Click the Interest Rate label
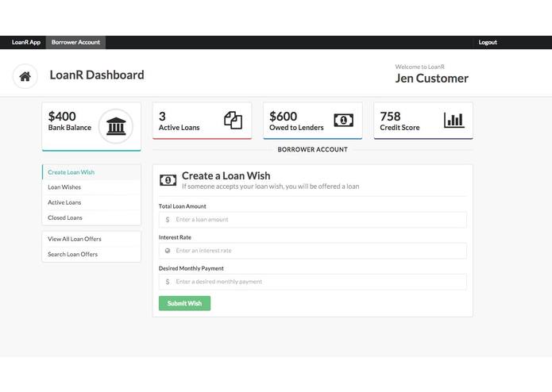 [175, 238]
